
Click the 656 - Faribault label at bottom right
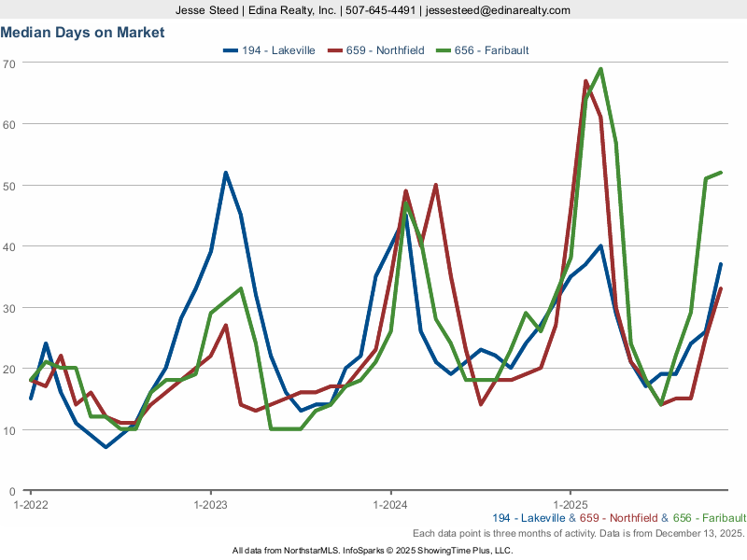coord(709,518)
